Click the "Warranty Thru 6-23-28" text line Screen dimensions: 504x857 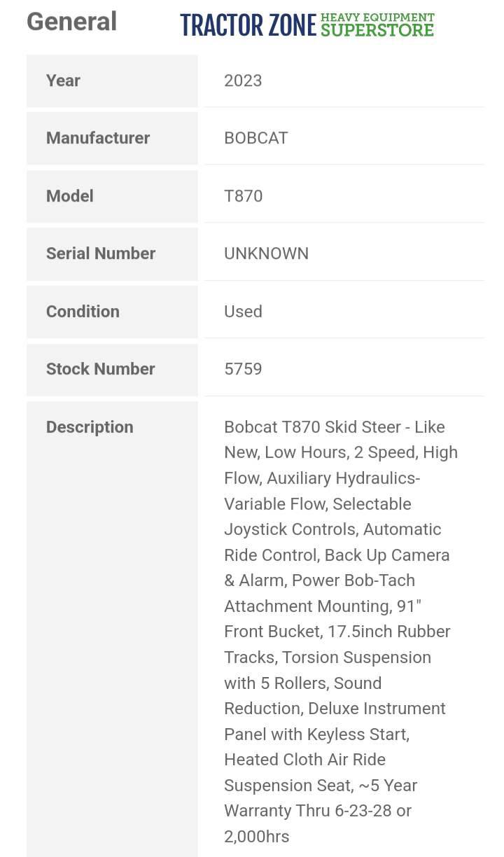tap(317, 811)
